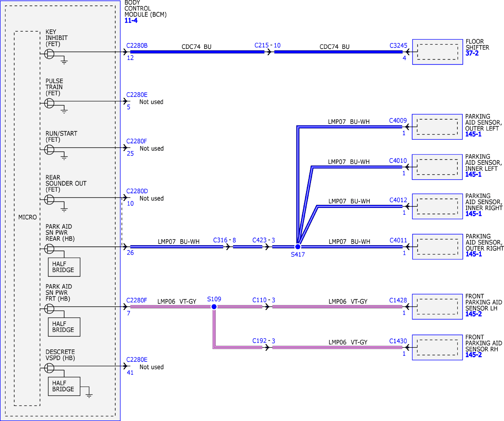The width and height of the screenshot is (504, 421).
Task: Click C2280D pin 10 connector label
Action: pyautogui.click(x=137, y=191)
